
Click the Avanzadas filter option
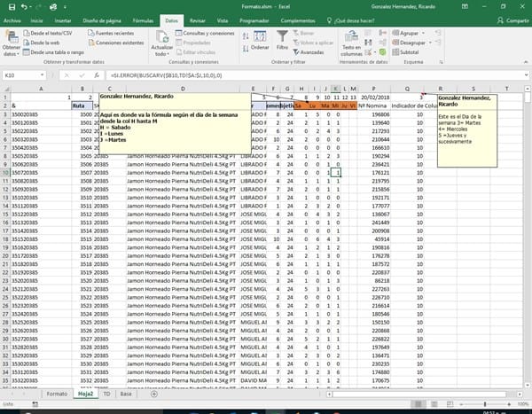pos(310,51)
